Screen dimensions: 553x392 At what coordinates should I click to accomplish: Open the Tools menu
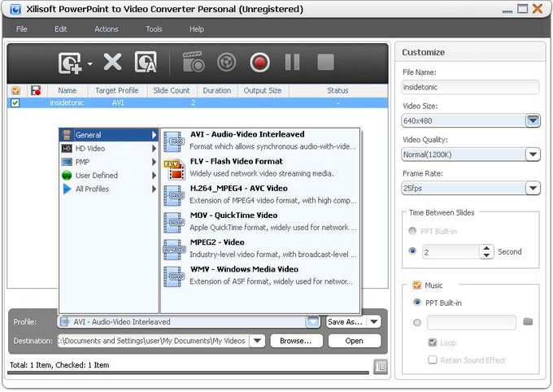tap(155, 29)
